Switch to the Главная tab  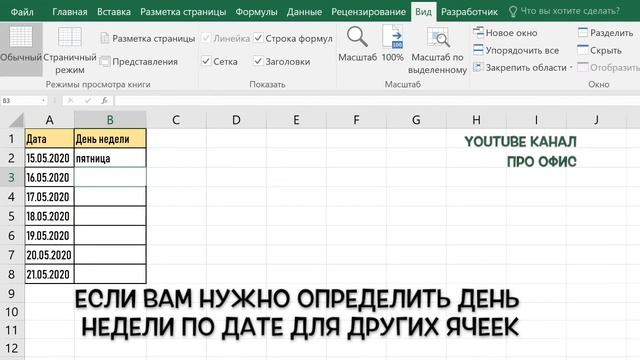pyautogui.click(x=70, y=11)
